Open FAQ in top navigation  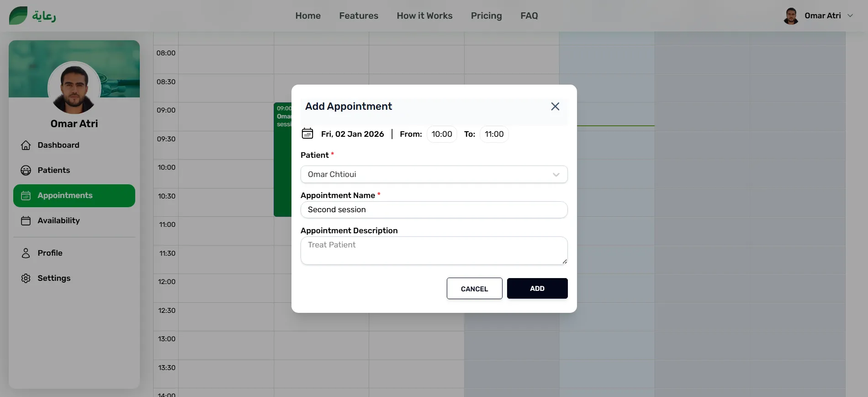tap(529, 16)
